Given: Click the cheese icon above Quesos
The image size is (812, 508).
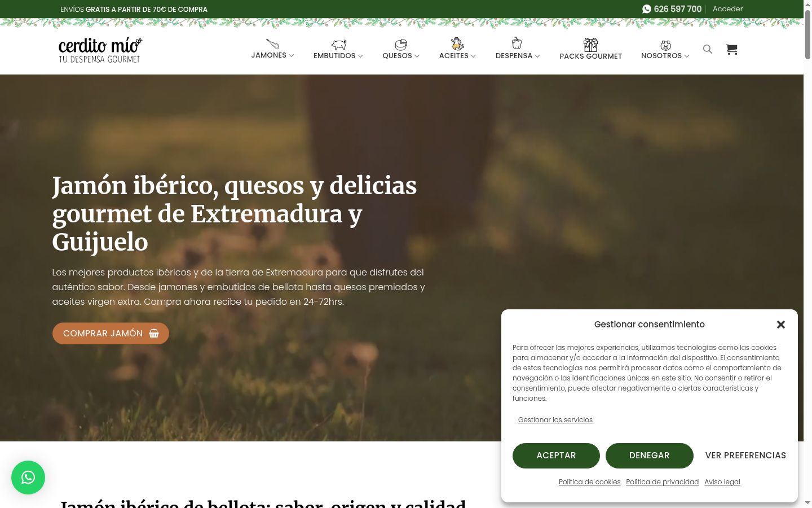Looking at the screenshot, I should [401, 44].
